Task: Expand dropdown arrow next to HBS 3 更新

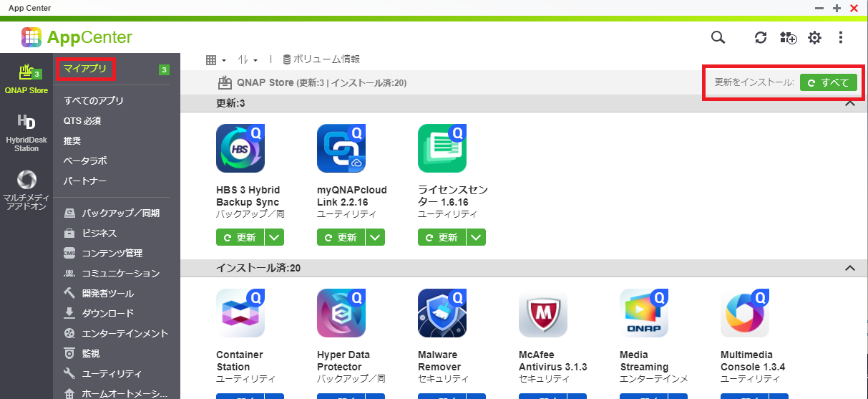Action: (x=275, y=237)
